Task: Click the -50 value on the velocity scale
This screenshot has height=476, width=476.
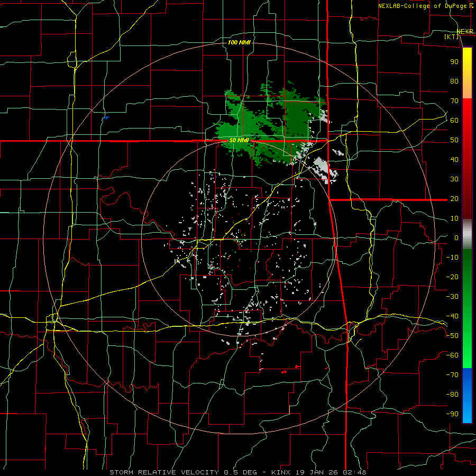Action: 452,336
